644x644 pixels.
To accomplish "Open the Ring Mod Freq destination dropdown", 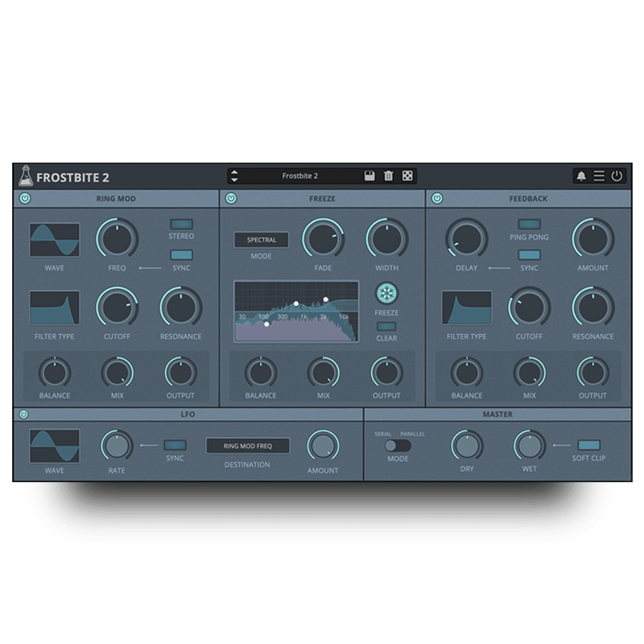I will pos(248,446).
